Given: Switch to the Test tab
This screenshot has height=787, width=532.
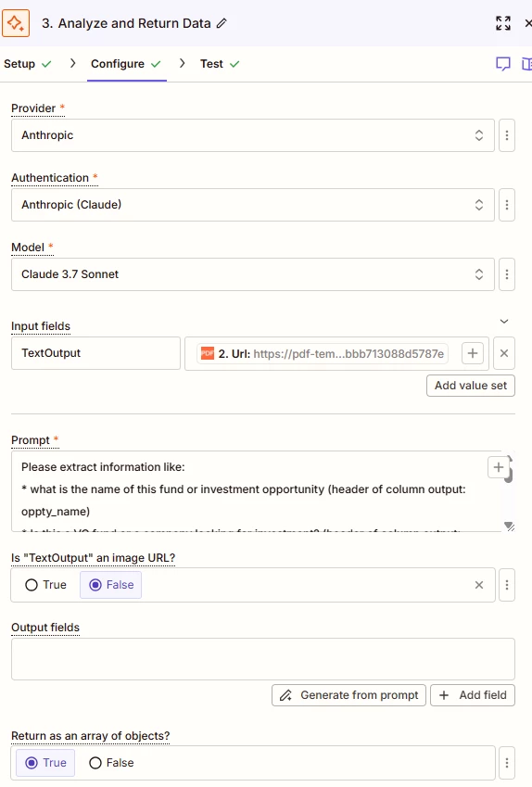Looking at the screenshot, I should (x=220, y=64).
